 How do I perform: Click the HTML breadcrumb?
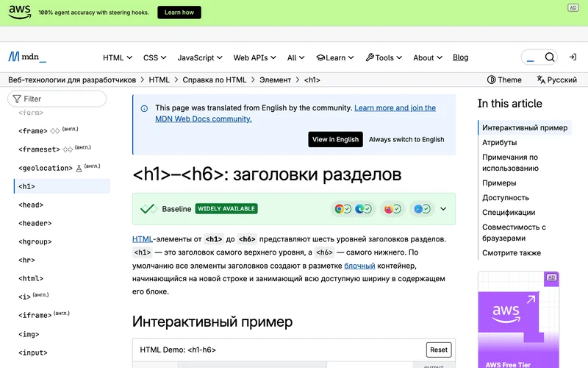coord(159,80)
